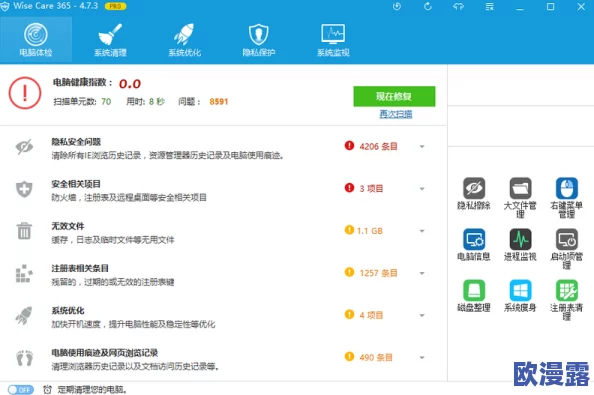Viewport: 594px width, 395px height.
Task: Expand the 隐私安全问题 row arrow
Action: (x=422, y=147)
